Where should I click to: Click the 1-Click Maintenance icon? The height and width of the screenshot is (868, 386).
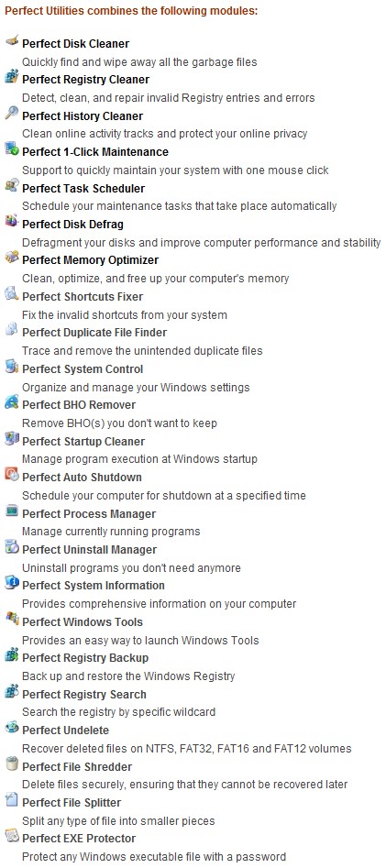point(12,148)
